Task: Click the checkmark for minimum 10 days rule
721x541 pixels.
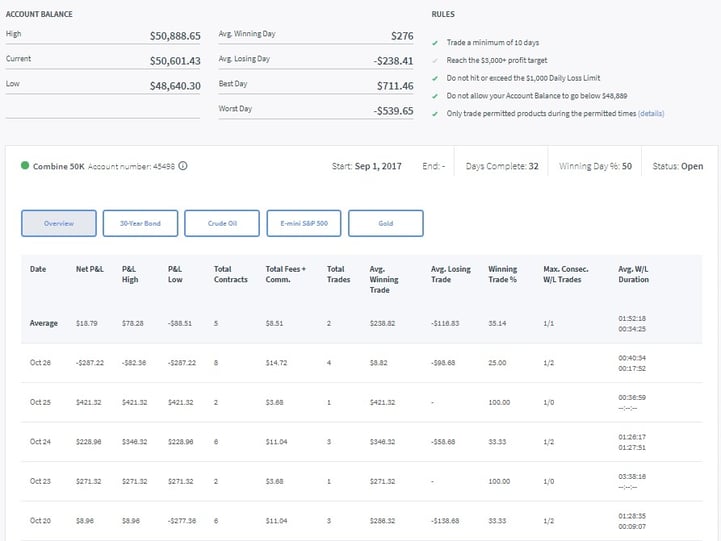Action: pyautogui.click(x=435, y=44)
